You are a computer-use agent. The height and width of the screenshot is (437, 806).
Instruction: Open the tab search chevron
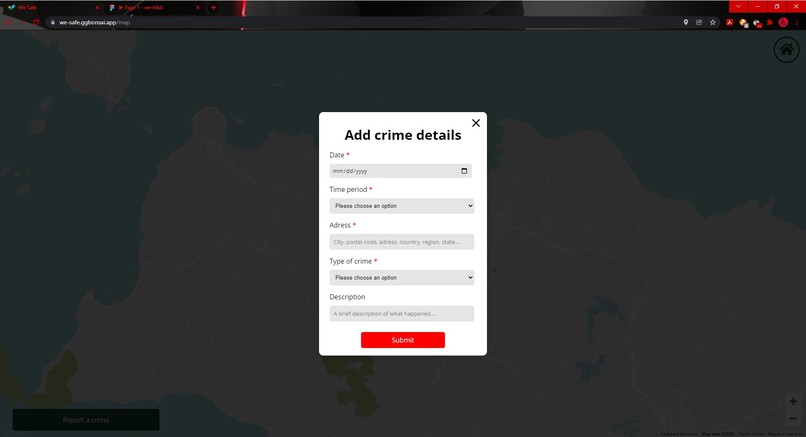point(738,6)
